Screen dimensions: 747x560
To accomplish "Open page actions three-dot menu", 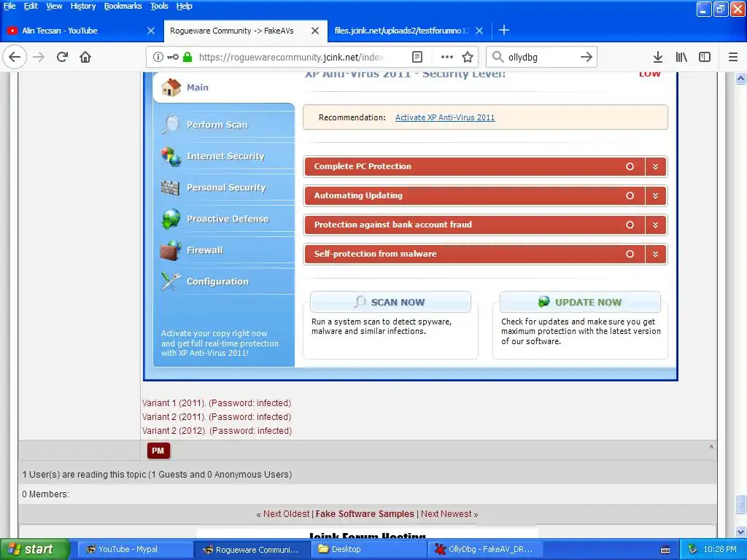I will tap(447, 57).
